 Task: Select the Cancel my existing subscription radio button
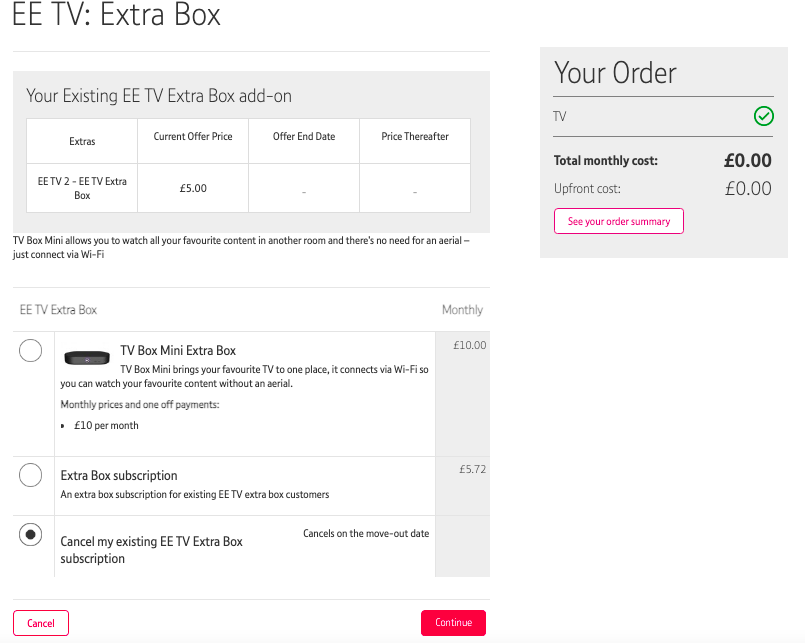click(x=30, y=535)
